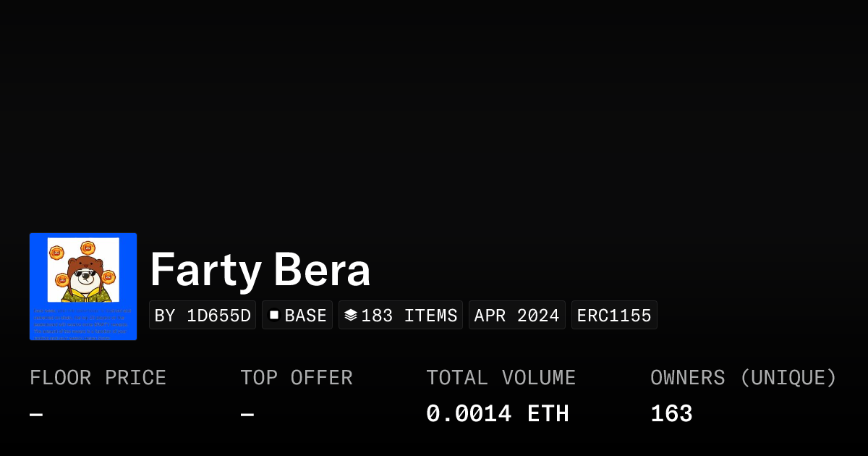Viewport: 868px width, 456px height.
Task: Click the "0.0014 ETH" volume value
Action: coord(498,414)
